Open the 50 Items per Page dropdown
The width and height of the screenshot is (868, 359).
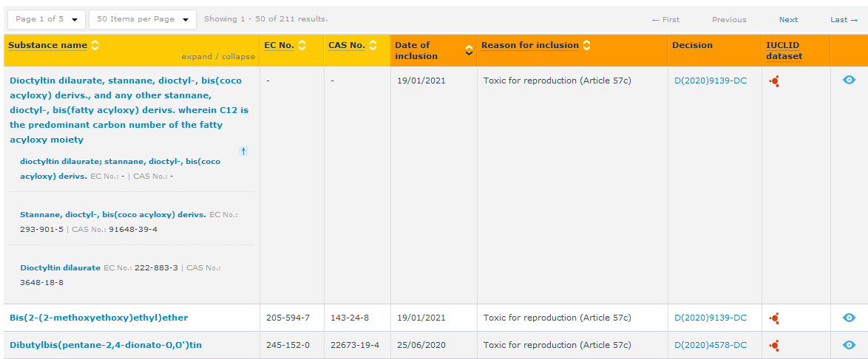[142, 19]
